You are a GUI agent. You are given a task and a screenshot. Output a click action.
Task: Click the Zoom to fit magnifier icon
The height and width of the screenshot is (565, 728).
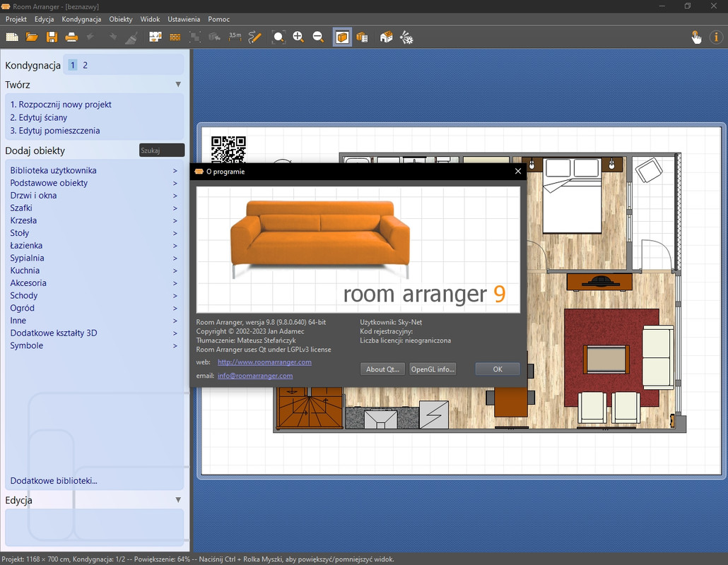pyautogui.click(x=278, y=37)
